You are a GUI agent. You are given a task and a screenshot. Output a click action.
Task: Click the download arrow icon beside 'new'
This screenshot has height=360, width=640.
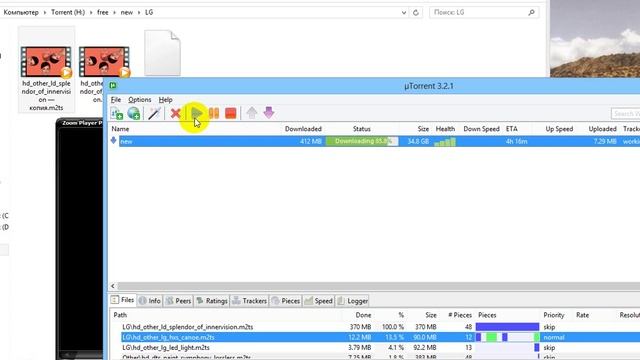pyautogui.click(x=113, y=141)
